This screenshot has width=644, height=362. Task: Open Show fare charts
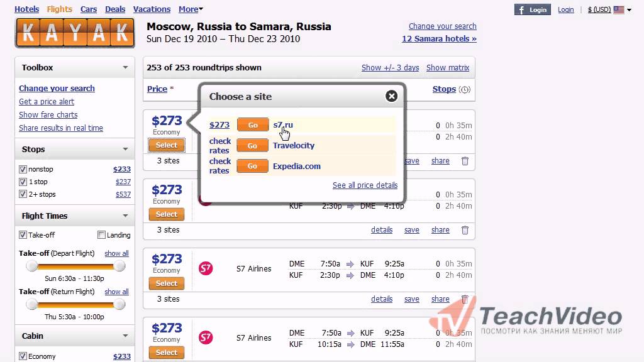point(48,114)
